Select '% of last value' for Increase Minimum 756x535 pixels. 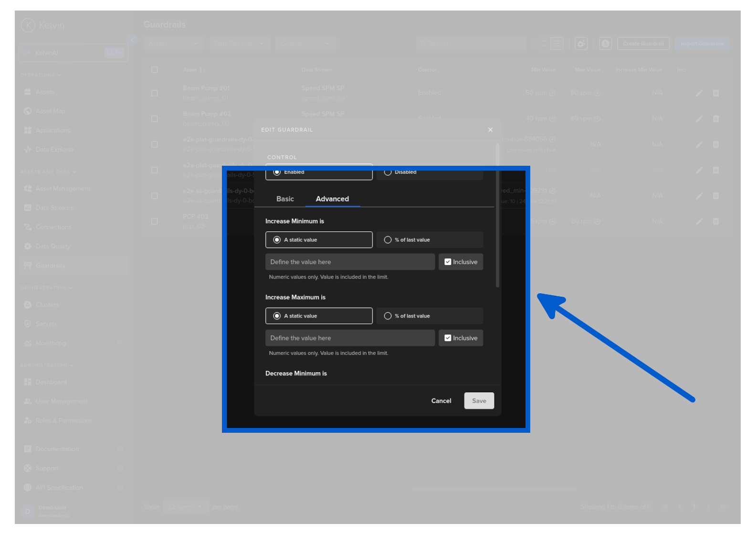tap(388, 240)
